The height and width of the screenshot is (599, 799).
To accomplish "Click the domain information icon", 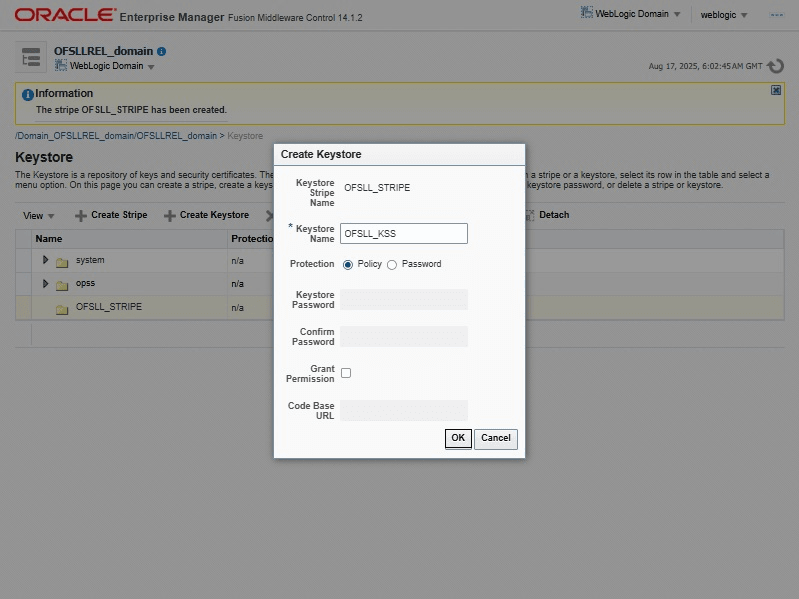I will pos(162,51).
